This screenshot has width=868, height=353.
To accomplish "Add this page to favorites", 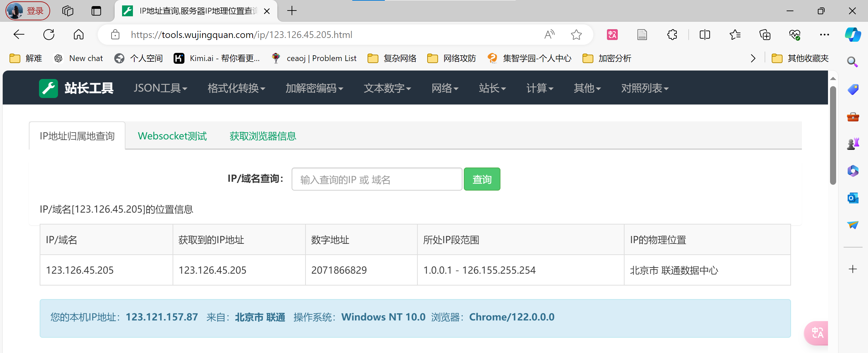I will [x=576, y=35].
